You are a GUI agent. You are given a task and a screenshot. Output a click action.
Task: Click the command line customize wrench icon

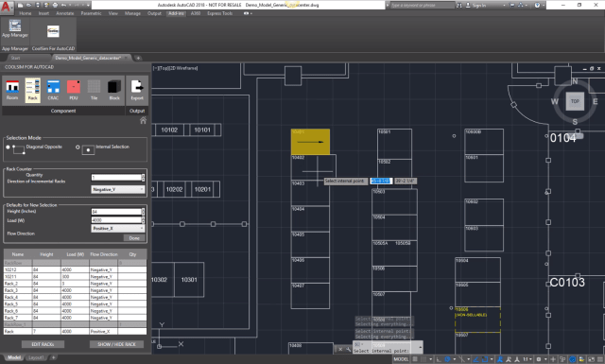coord(349,349)
